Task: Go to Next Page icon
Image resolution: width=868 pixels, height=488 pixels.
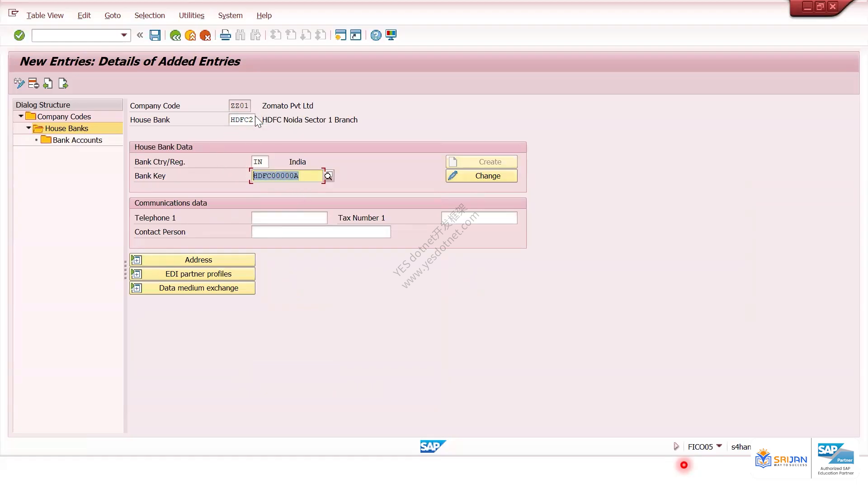Action: (x=306, y=35)
